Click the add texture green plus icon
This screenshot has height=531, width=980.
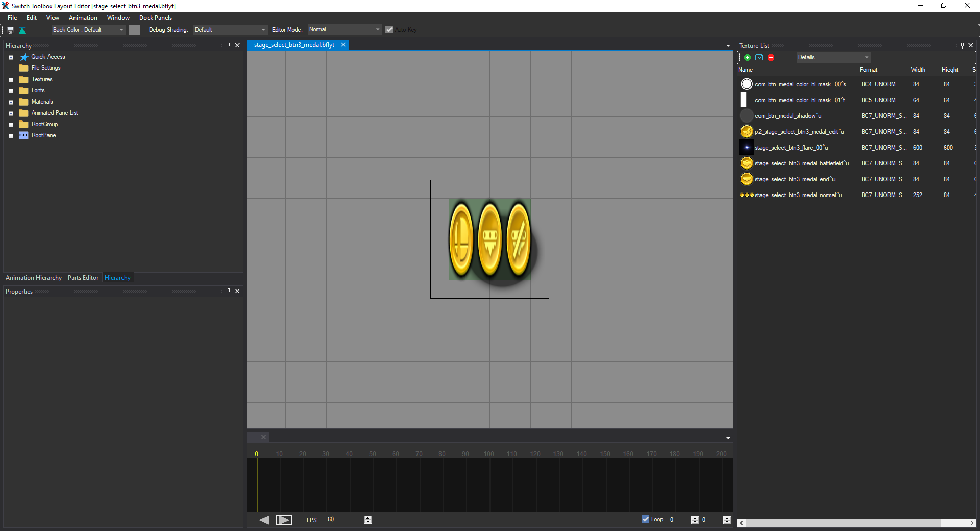point(747,58)
